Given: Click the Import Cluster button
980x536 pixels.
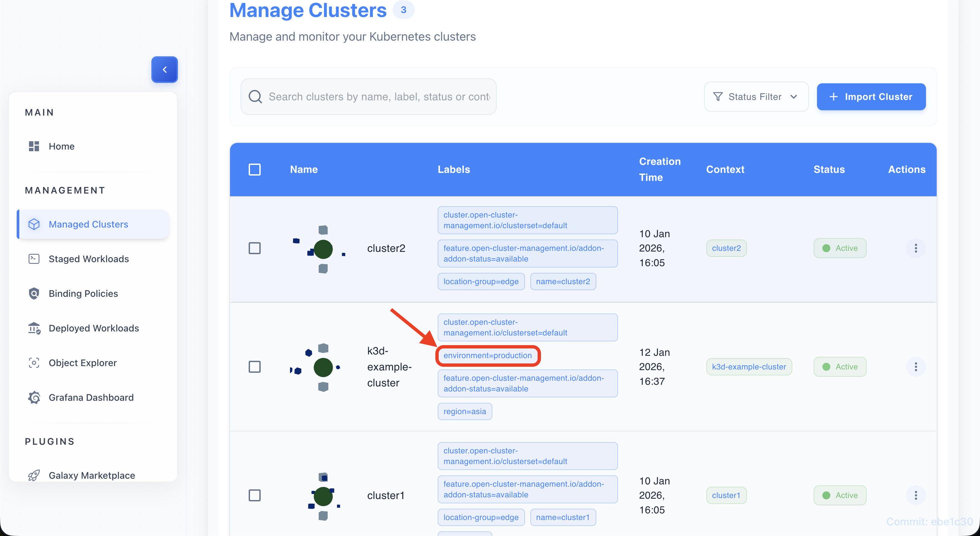Looking at the screenshot, I should coord(871,97).
